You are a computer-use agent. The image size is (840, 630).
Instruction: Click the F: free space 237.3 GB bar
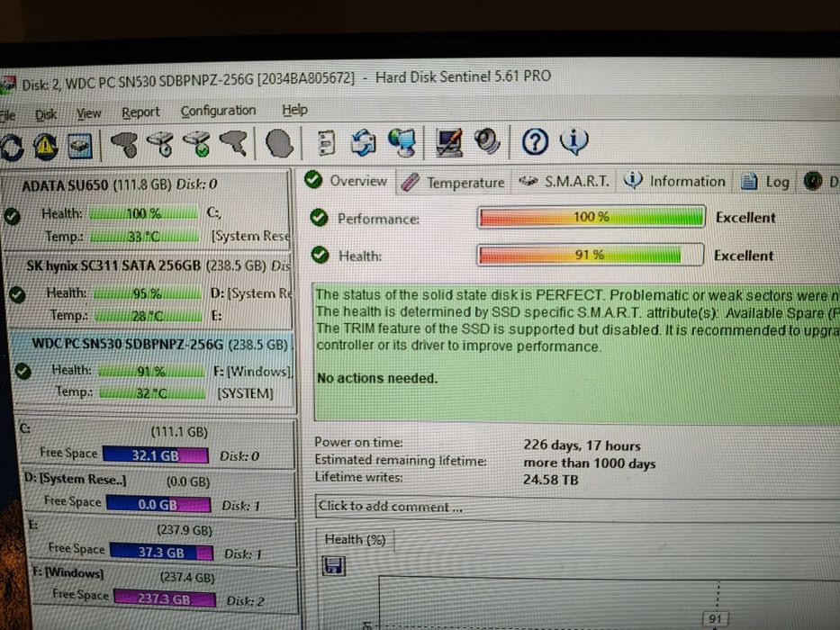coord(165,598)
